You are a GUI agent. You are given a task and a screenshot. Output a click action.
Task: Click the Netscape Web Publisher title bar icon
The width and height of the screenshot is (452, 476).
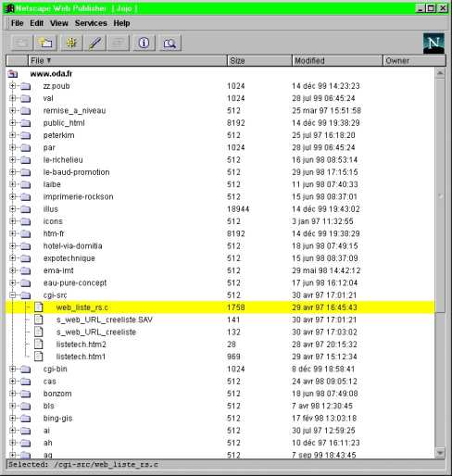tap(10, 8)
